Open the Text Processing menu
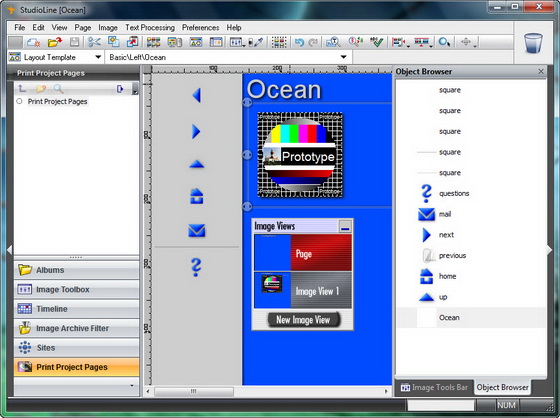 click(150, 28)
